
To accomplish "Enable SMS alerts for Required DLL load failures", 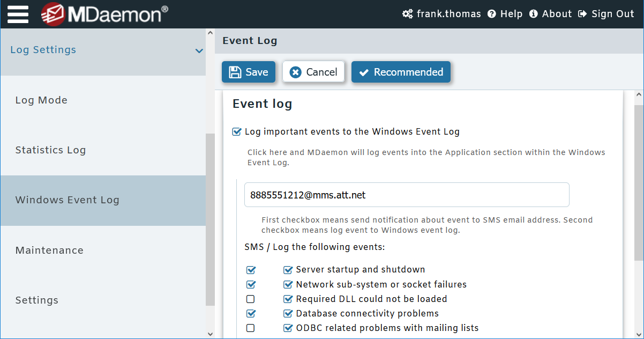I will tap(250, 299).
